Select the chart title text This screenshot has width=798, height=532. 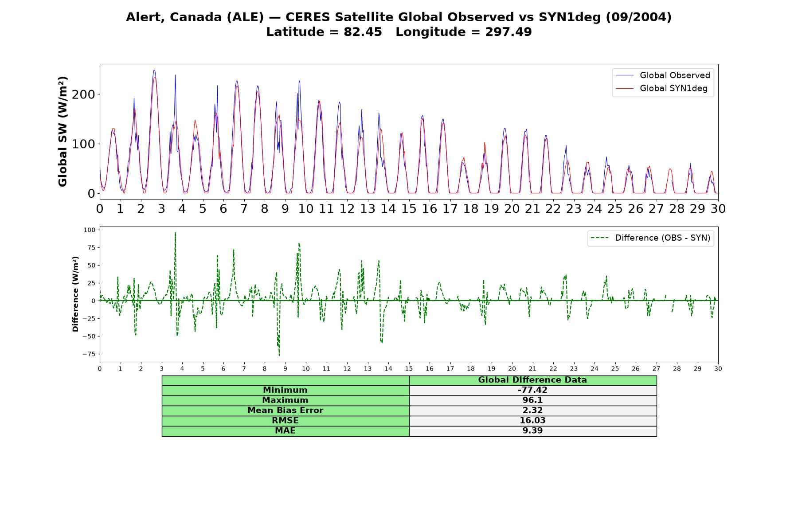[399, 17]
